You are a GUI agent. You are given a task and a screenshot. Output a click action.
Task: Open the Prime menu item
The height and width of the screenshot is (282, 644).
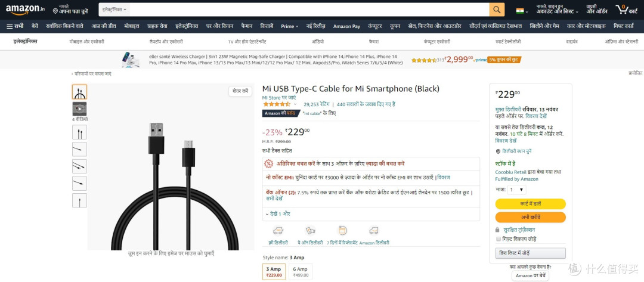(290, 26)
